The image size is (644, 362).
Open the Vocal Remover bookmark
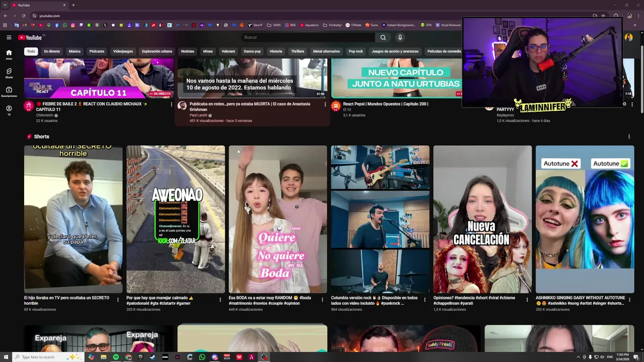coord(448,25)
